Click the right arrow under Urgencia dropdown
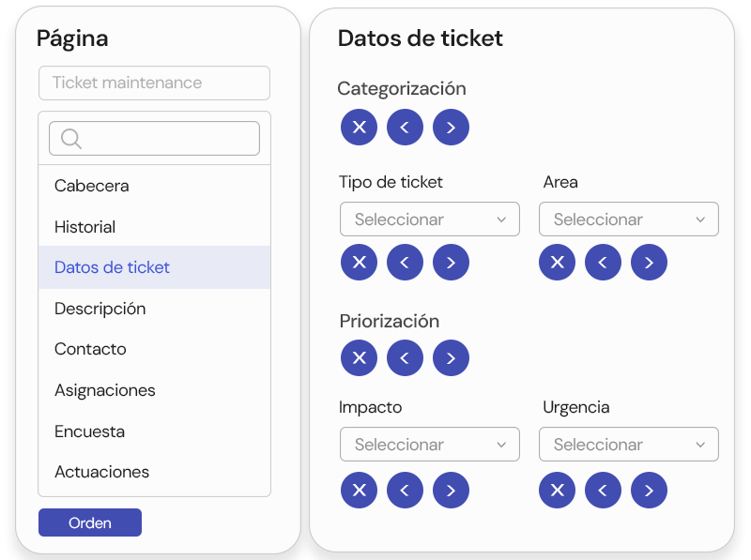 tap(649, 490)
